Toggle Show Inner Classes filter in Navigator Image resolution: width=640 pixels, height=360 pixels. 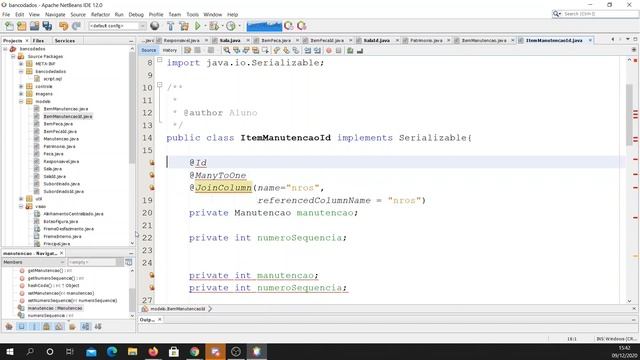click(x=59, y=327)
